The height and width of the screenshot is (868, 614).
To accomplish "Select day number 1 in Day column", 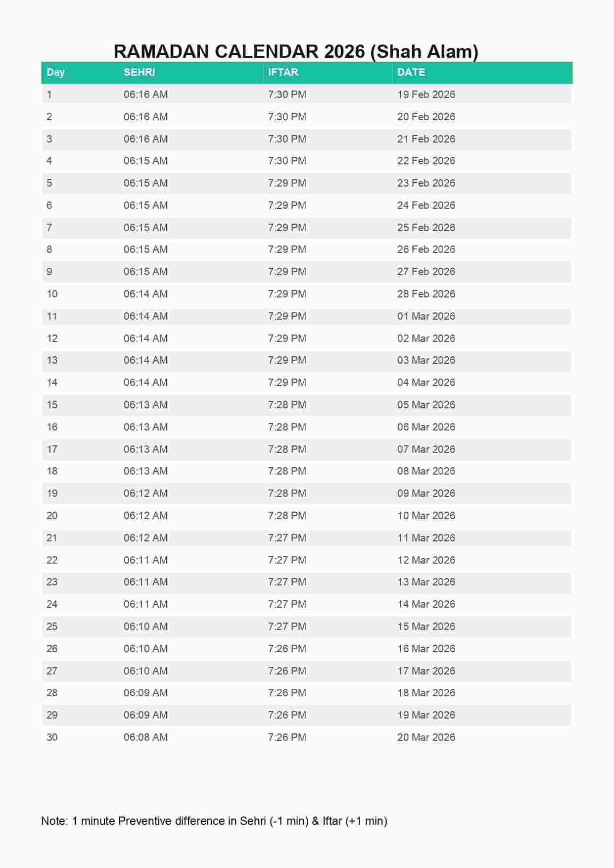I will click(49, 95).
